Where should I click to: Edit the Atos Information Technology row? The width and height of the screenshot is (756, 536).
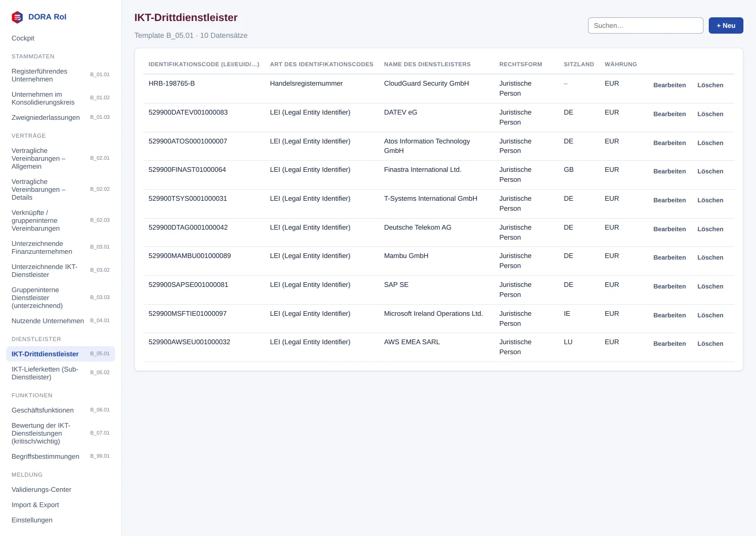(x=669, y=143)
